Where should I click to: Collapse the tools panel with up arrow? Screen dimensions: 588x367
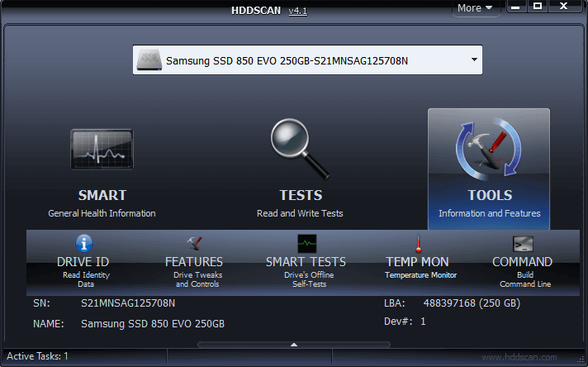pos(294,345)
